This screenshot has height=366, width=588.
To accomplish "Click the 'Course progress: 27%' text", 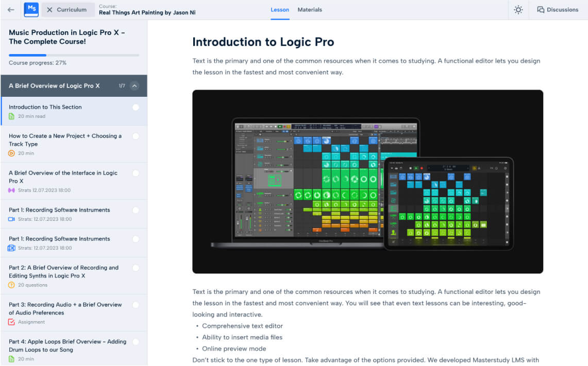I will pyautogui.click(x=38, y=63).
